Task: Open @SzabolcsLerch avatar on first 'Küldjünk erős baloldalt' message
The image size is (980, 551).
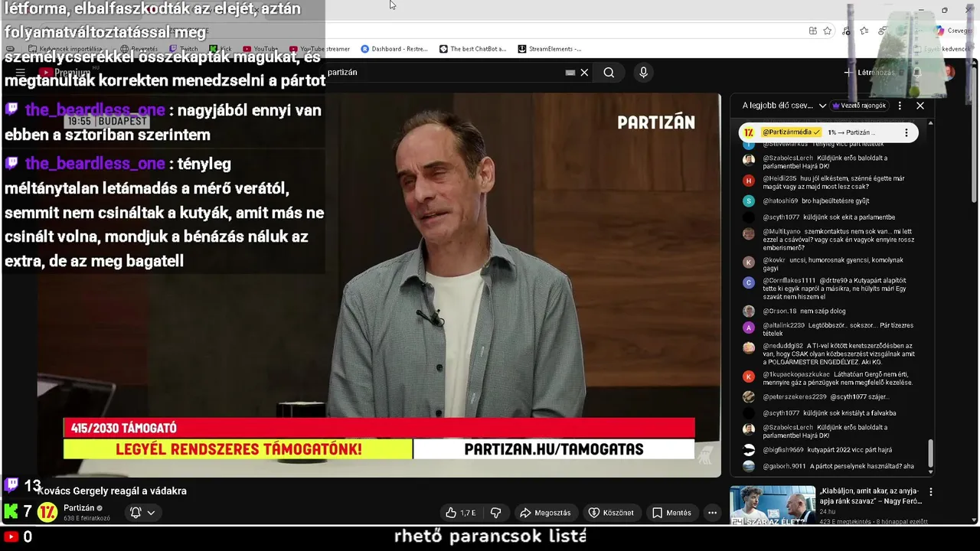Action: click(x=749, y=160)
